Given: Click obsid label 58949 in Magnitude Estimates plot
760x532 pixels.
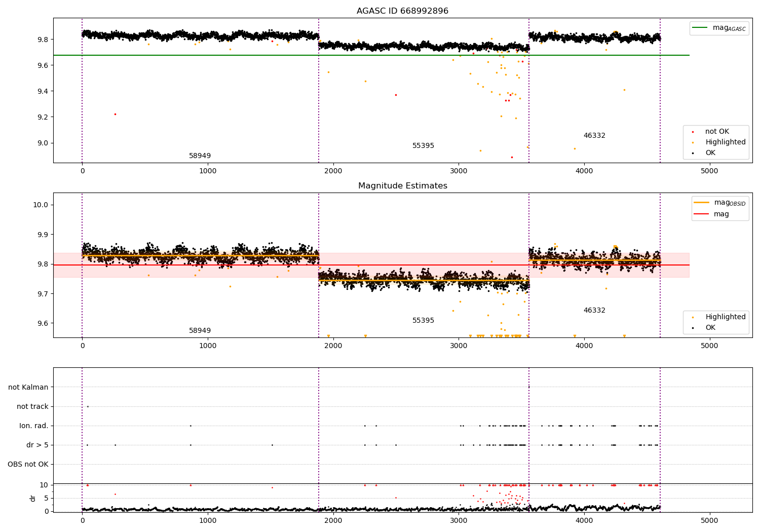Looking at the screenshot, I should pyautogui.click(x=200, y=331).
